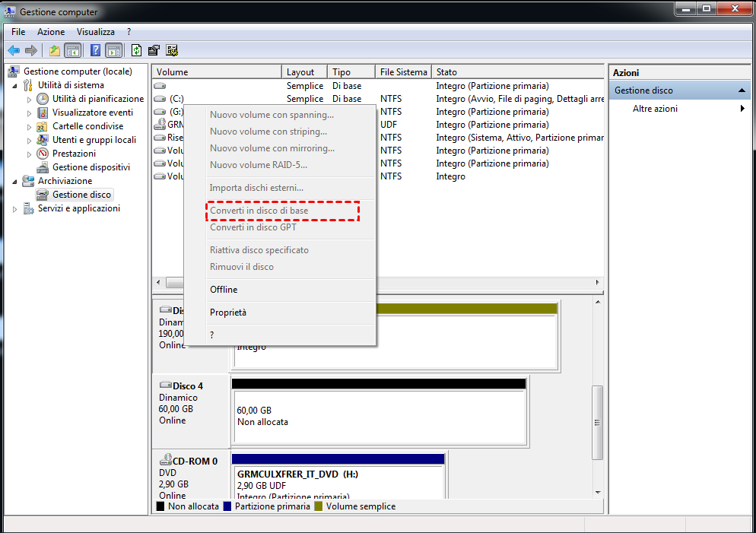Click the Cartelle condivise folder icon
756x533 pixels.
[43, 126]
